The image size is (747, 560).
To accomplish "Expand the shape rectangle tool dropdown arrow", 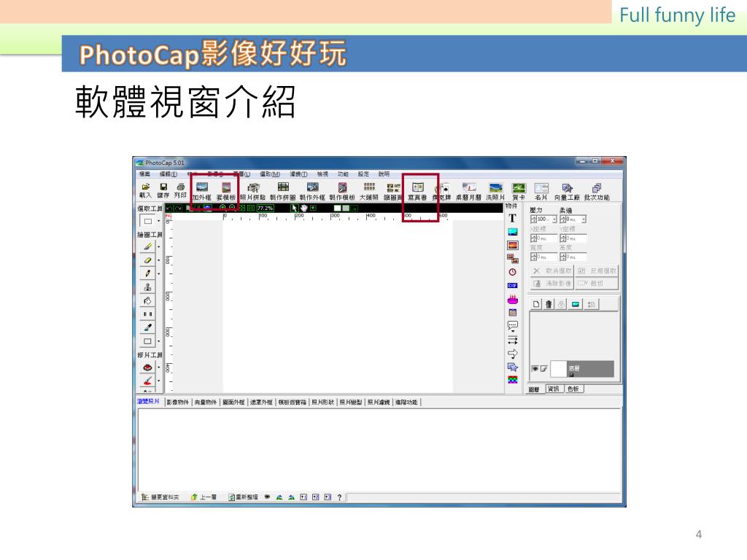I will [x=158, y=341].
